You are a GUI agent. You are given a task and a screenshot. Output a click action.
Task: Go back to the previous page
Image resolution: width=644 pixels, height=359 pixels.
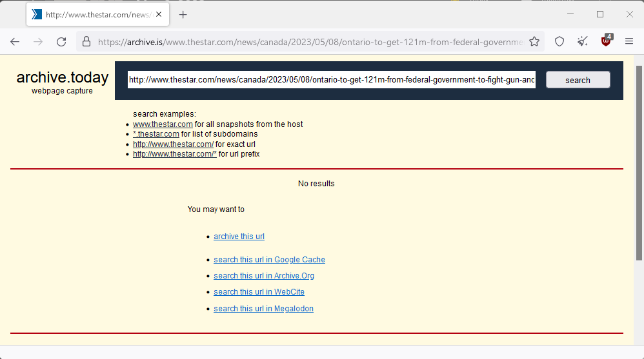pos(15,41)
